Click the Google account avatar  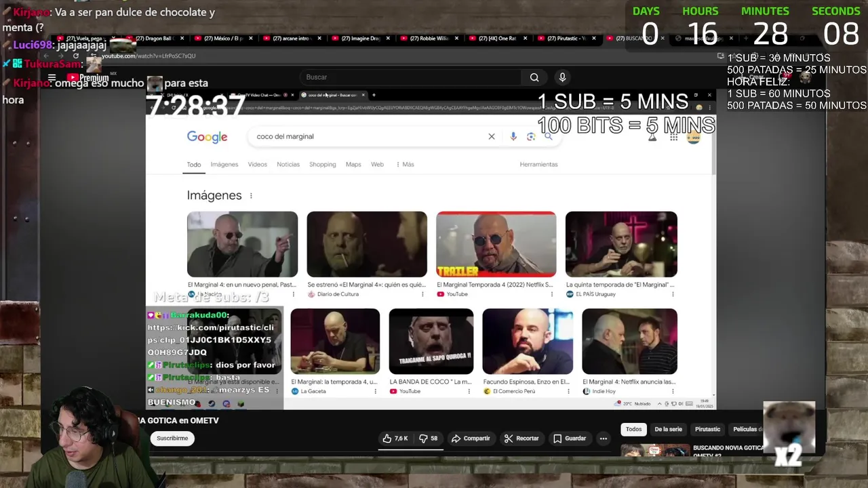pos(693,137)
